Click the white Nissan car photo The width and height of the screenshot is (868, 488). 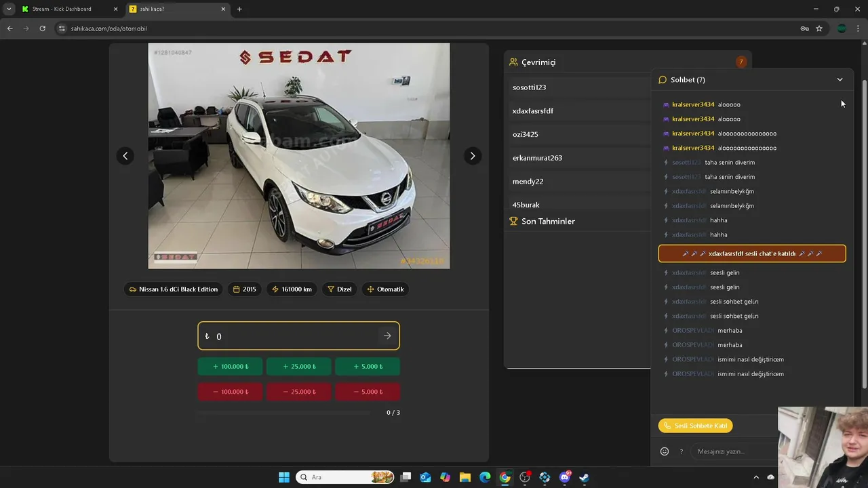point(299,156)
